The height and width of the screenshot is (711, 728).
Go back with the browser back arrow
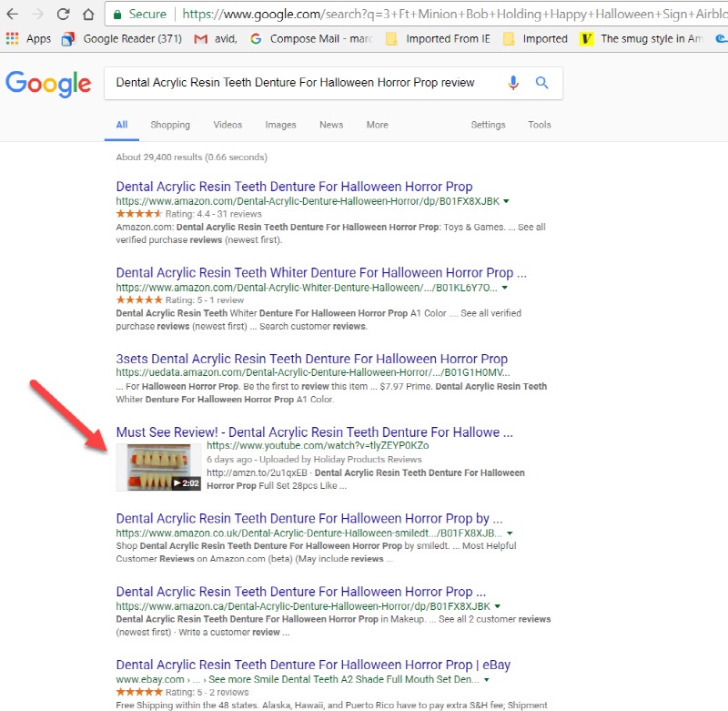[x=13, y=14]
